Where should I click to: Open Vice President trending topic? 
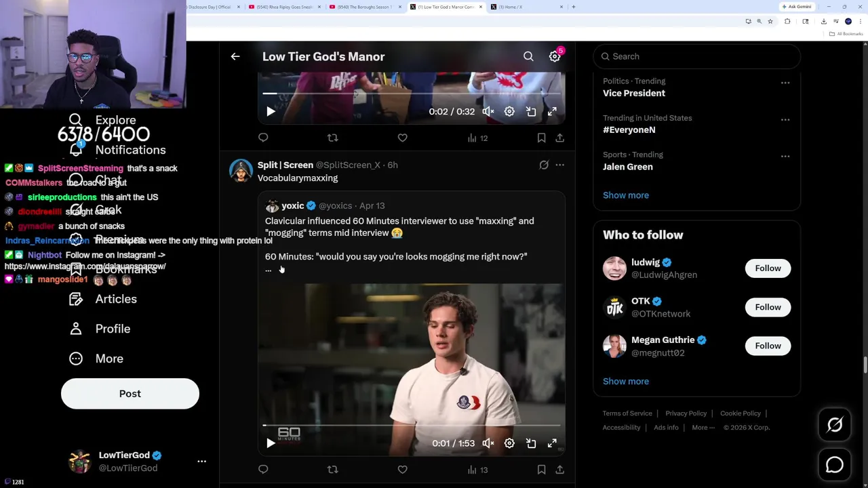coord(634,93)
